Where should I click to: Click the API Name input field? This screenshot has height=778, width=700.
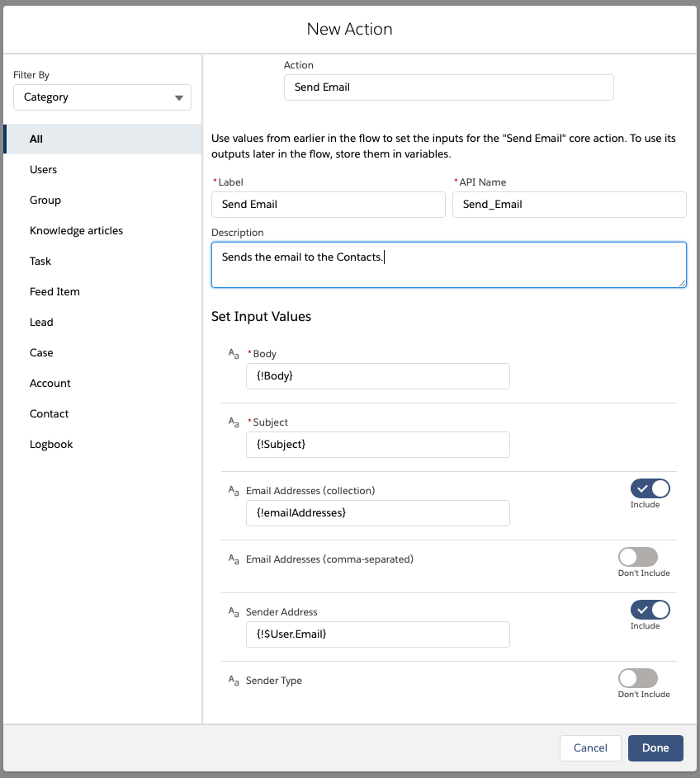click(x=570, y=205)
